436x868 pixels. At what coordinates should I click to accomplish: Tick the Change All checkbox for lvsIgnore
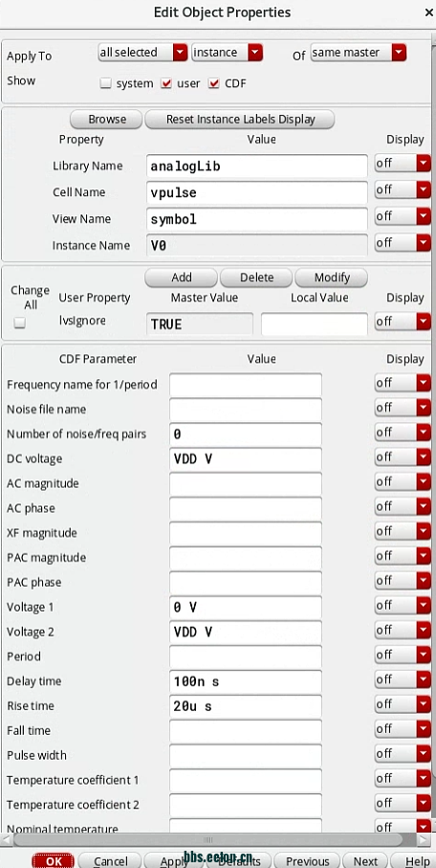coord(20,323)
